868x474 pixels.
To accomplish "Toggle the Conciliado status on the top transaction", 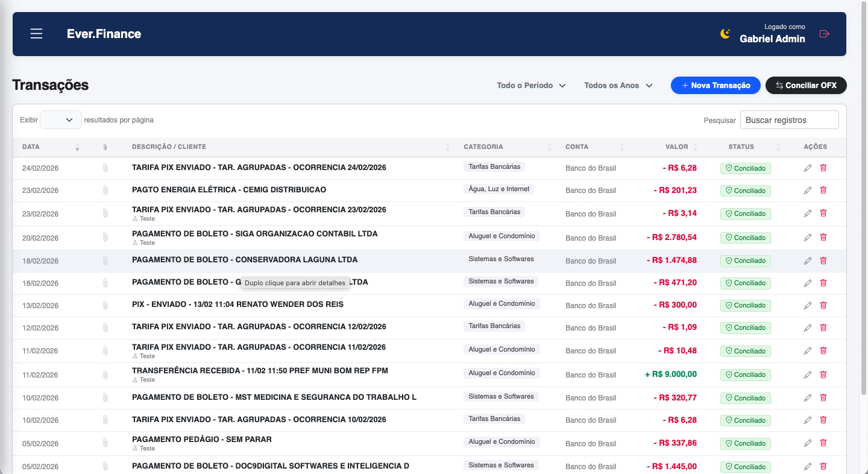I will tap(745, 168).
